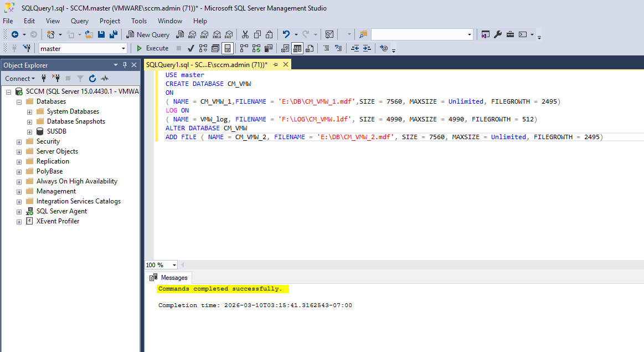Click the Save All icon

tap(114, 34)
